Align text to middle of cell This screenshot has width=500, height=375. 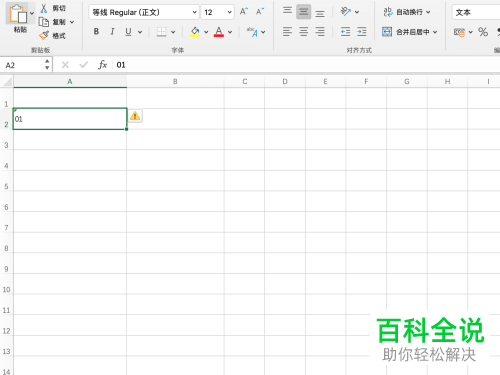point(304,12)
